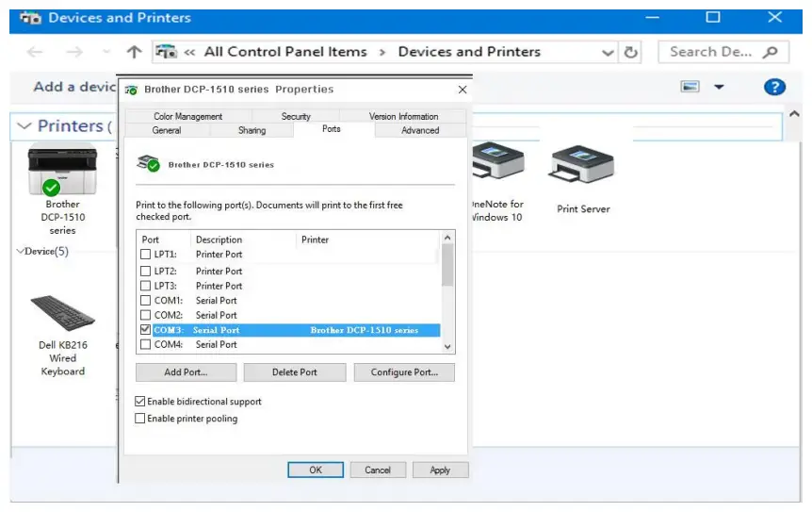Switch to the General tab
This screenshot has width=812, height=512.
pyautogui.click(x=167, y=130)
